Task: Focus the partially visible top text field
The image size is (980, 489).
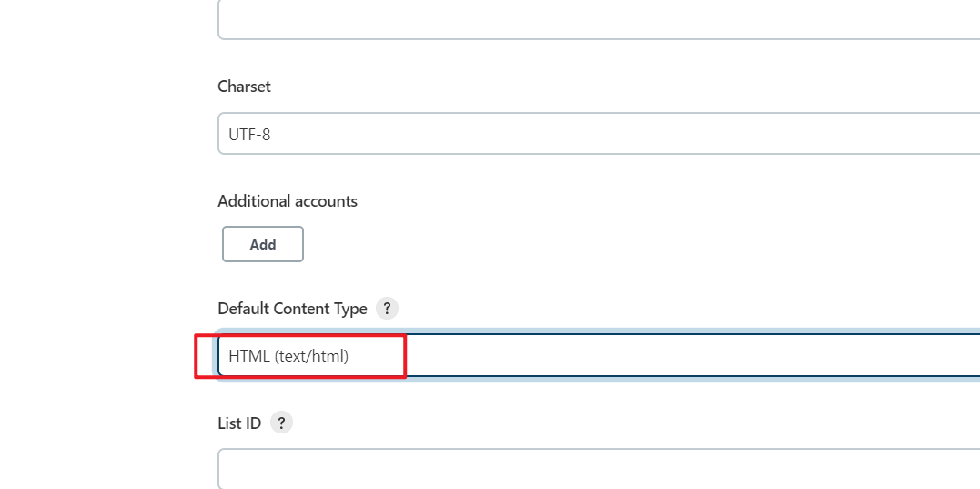Action: [x=599, y=19]
